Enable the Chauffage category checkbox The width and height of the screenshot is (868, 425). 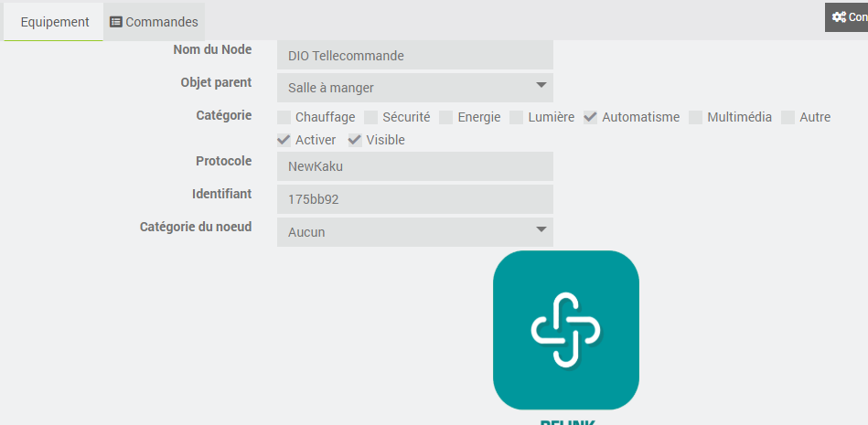pyautogui.click(x=284, y=117)
